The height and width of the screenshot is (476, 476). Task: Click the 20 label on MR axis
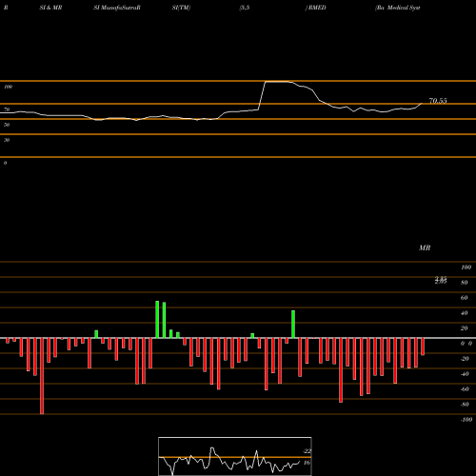tap(465, 328)
